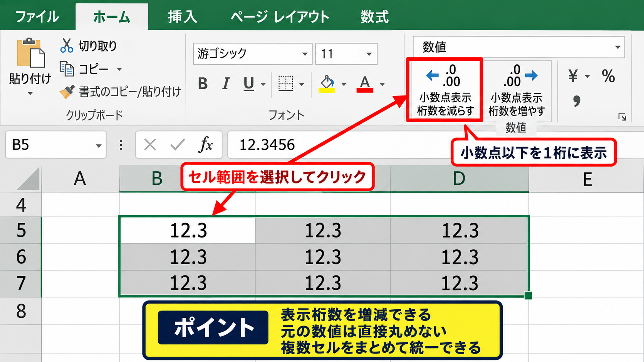
Task: Expand the Name Box dropdown arrow
Action: click(x=99, y=146)
